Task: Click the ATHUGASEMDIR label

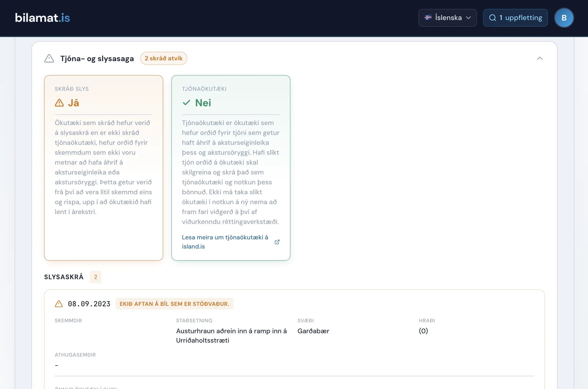Action: pos(75,355)
